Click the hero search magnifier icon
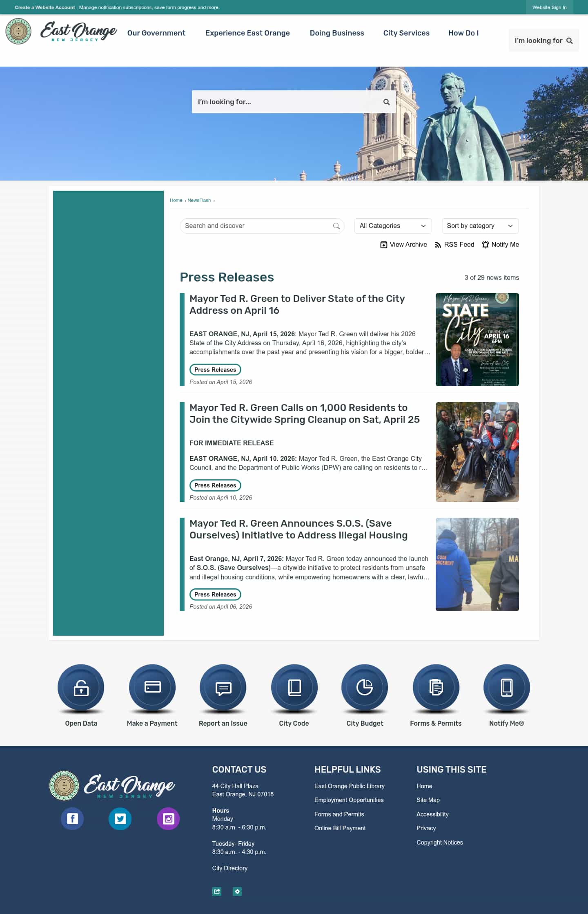588x914 pixels. [x=386, y=102]
